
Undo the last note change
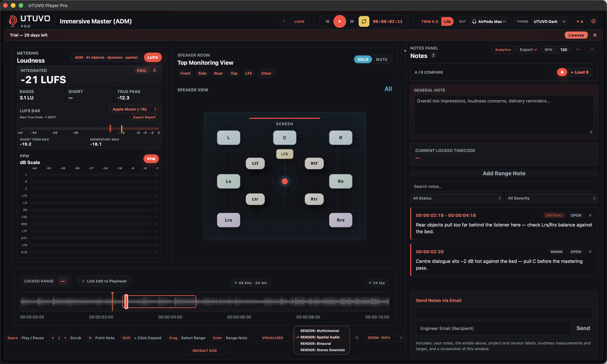pyautogui.click(x=578, y=50)
